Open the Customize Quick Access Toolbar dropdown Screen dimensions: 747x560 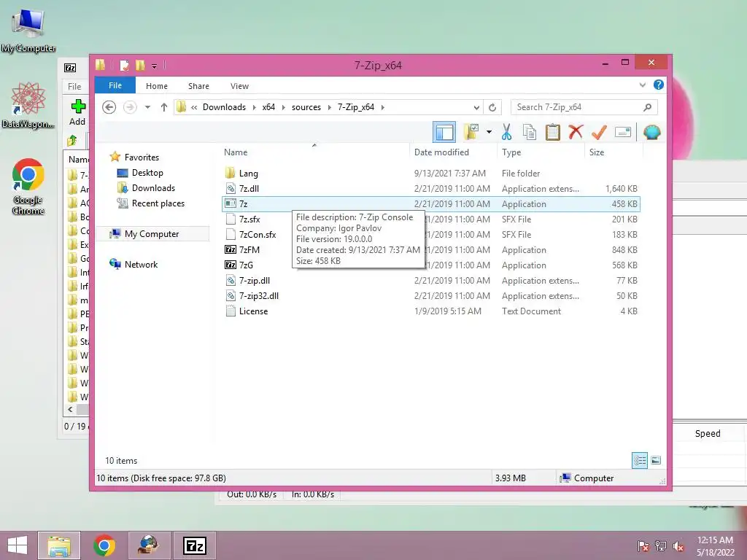[x=154, y=66]
